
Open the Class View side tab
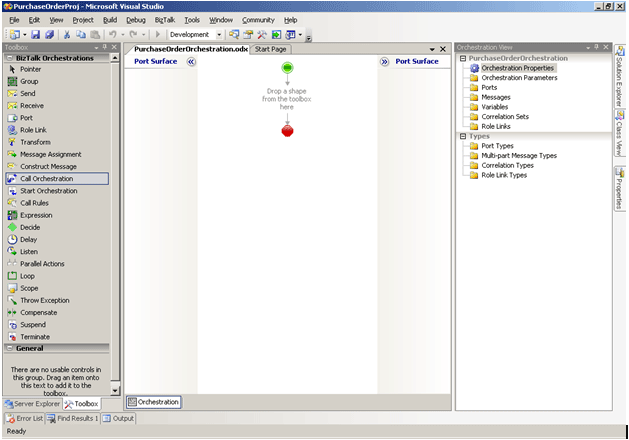point(620,134)
